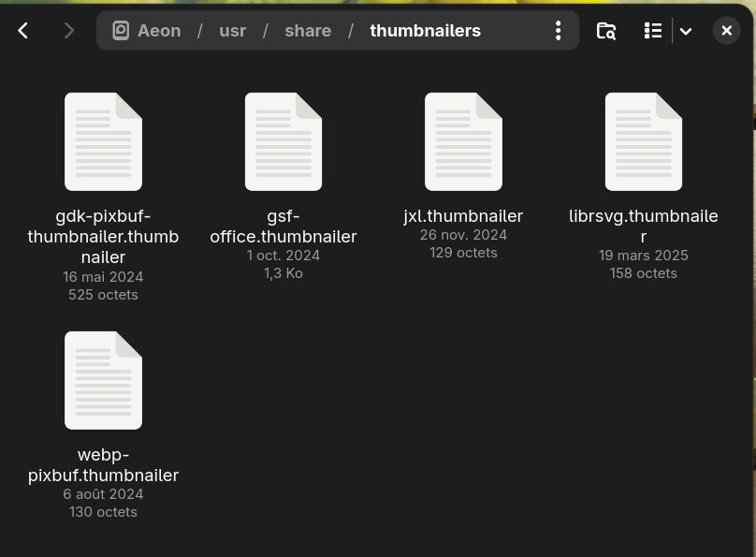This screenshot has height=557, width=756.
Task: Select the gdk-pixbuf-thumbnailer.thumbnailer file icon
Action: pyautogui.click(x=103, y=141)
